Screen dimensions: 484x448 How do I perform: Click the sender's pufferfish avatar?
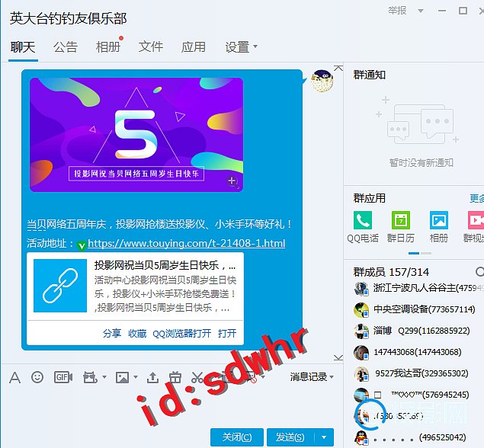click(x=322, y=81)
